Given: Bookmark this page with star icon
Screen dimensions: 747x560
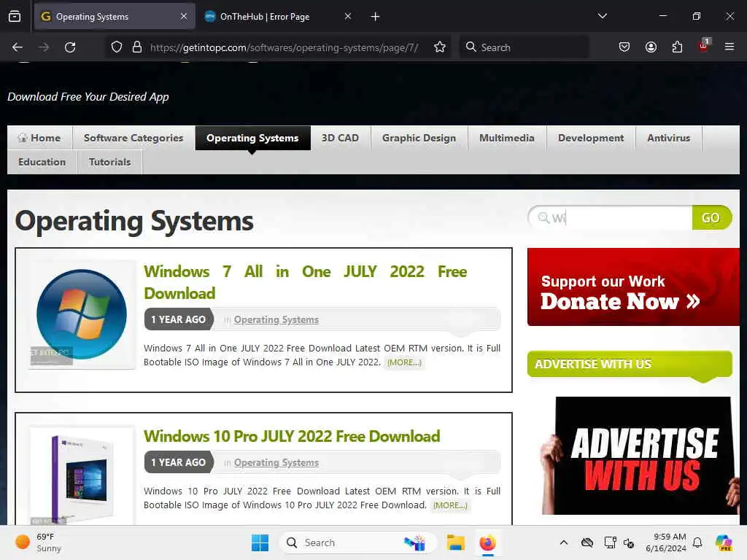Looking at the screenshot, I should [x=440, y=47].
